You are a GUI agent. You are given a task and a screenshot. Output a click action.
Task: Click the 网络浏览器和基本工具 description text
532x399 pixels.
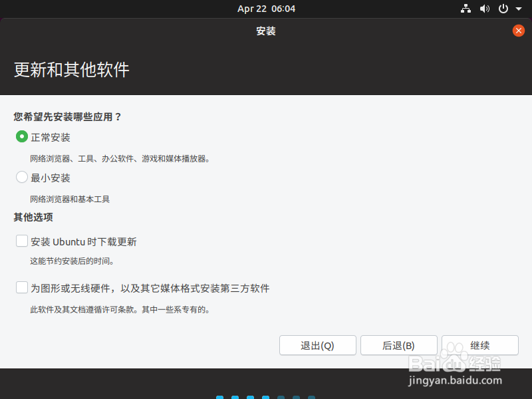[70, 199]
